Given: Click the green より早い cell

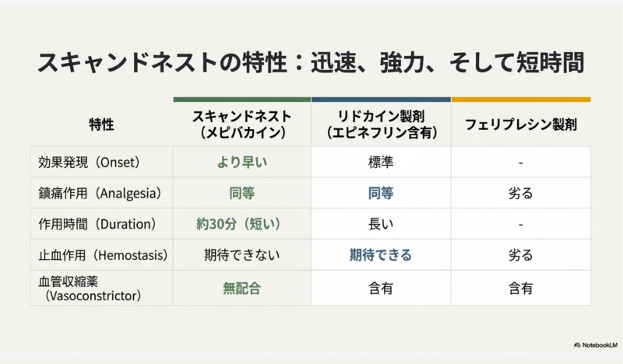Looking at the screenshot, I should point(241,163).
